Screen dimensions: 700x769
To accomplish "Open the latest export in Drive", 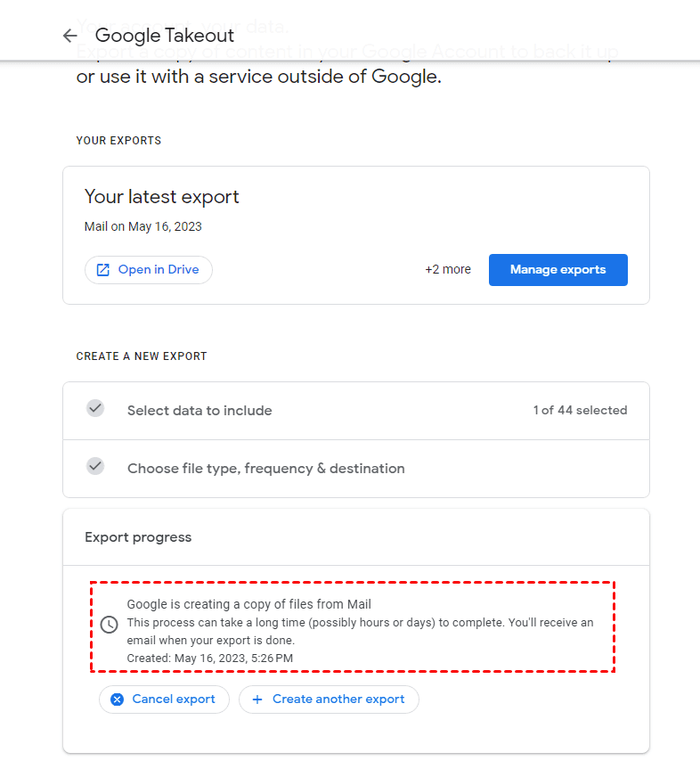I will (x=149, y=270).
